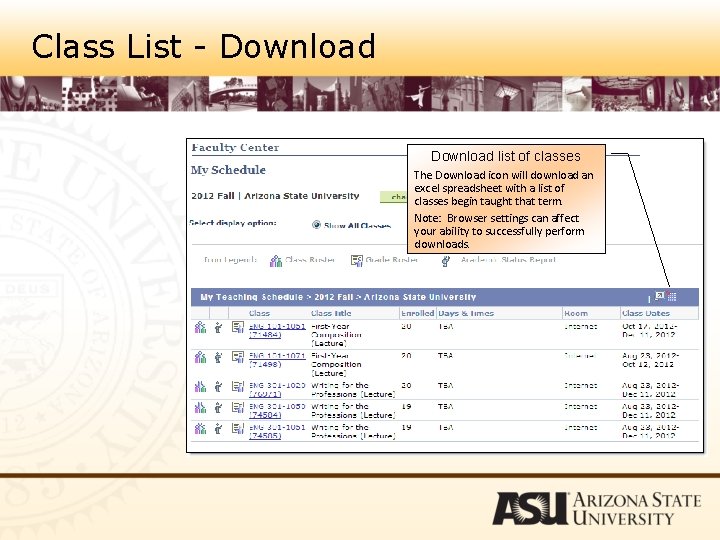Open Class Roster for ENG 301-1051

click(200, 429)
